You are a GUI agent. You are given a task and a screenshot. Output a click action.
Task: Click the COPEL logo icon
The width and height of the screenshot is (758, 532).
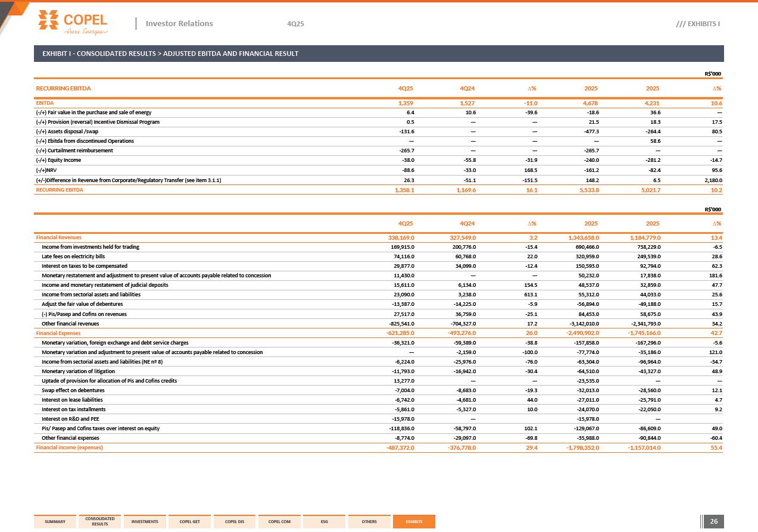click(49, 20)
